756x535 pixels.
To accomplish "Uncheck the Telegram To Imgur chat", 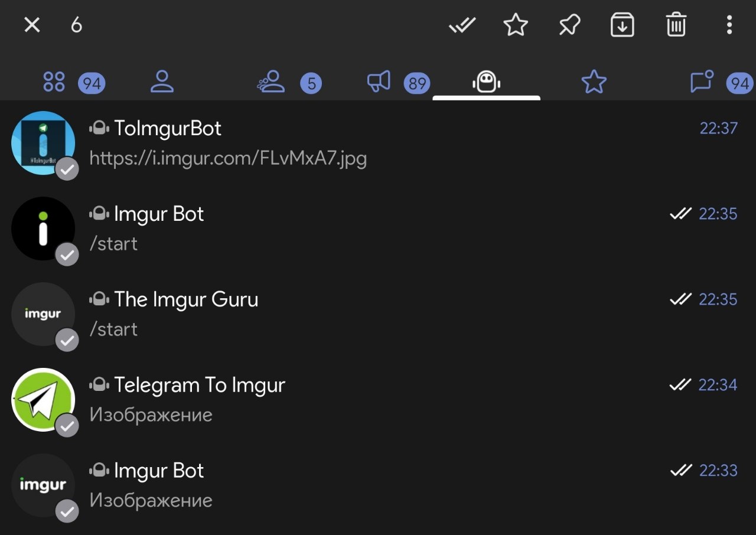I will (x=67, y=425).
